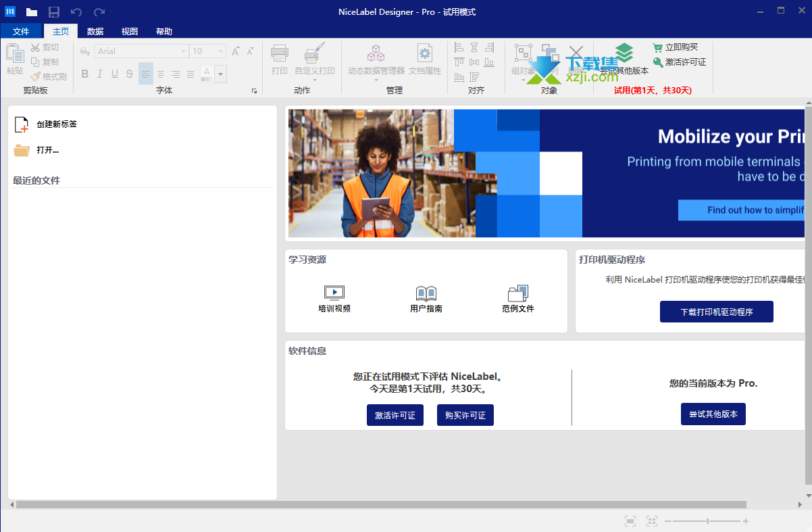The width and height of the screenshot is (812, 532).
Task: Open 培训视频 training videos
Action: [334, 299]
